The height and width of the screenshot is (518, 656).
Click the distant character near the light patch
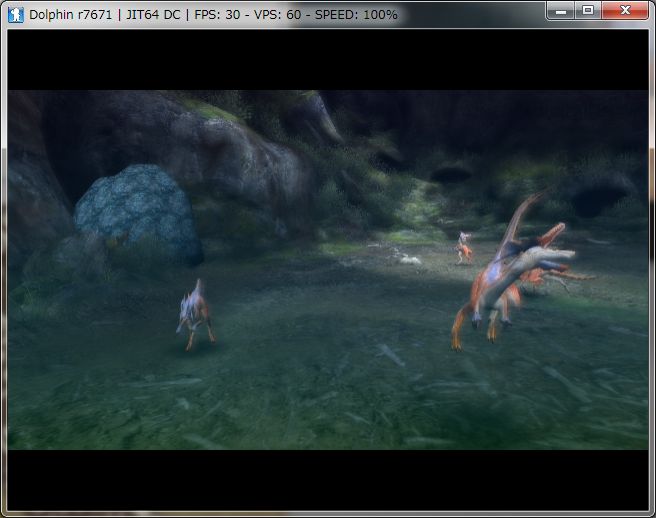coord(464,248)
